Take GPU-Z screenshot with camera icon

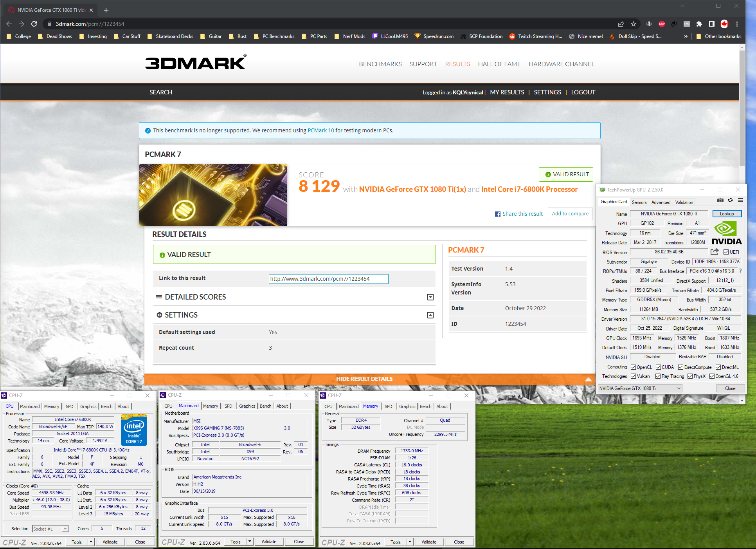720,200
